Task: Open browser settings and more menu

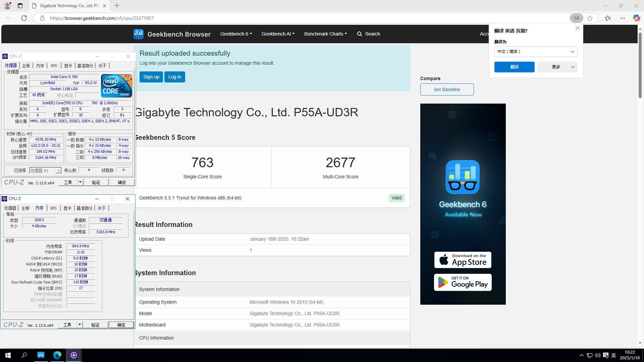Action: pos(623,18)
